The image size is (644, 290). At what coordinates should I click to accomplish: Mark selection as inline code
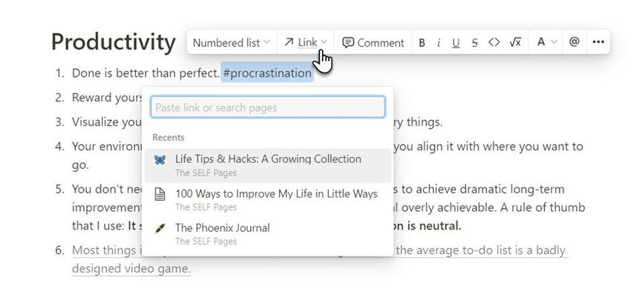[x=494, y=43]
